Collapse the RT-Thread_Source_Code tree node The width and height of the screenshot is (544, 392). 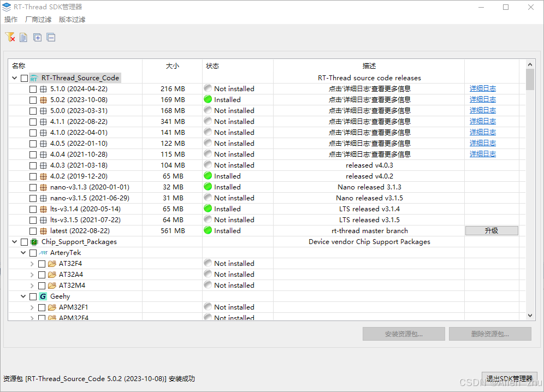tap(15, 78)
